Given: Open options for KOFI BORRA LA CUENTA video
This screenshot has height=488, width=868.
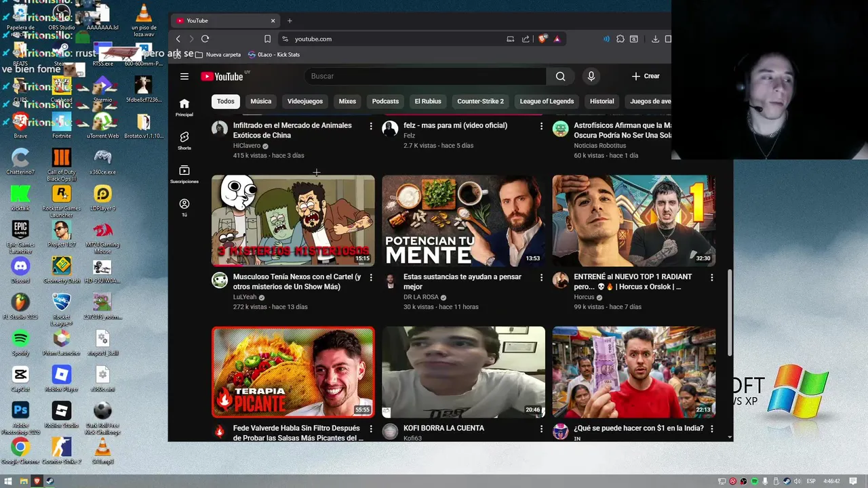Looking at the screenshot, I should [541, 428].
